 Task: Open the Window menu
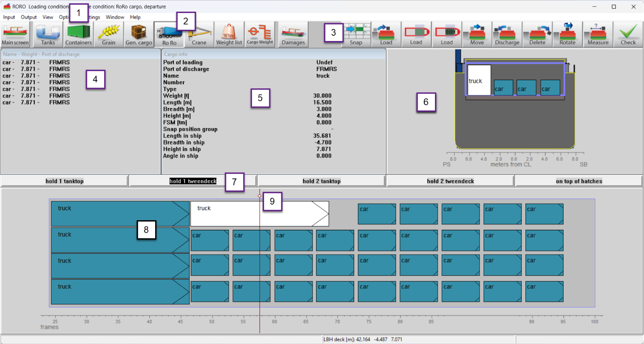[x=115, y=17]
